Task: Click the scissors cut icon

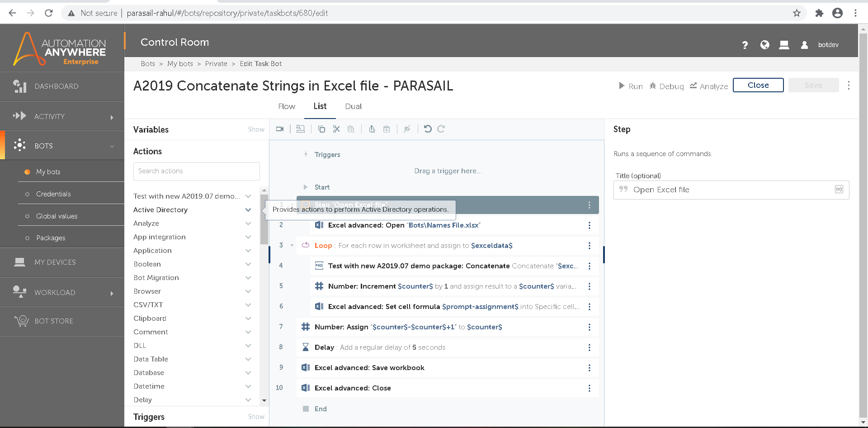Action: point(336,129)
